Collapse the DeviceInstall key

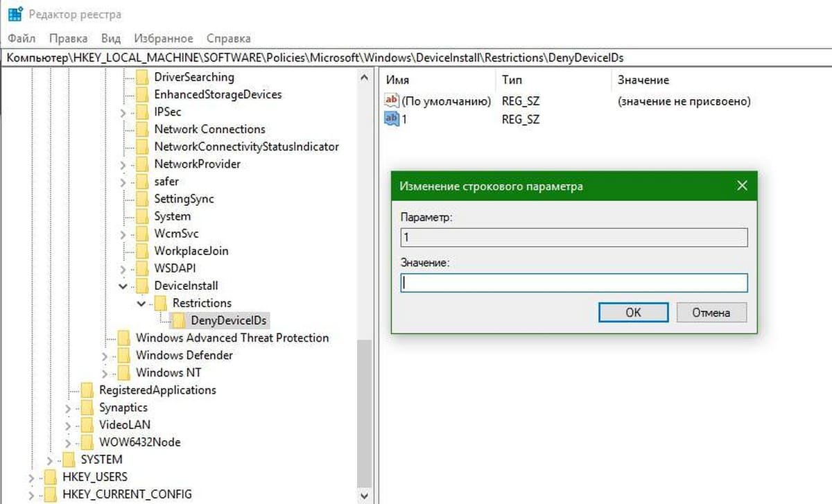click(123, 285)
